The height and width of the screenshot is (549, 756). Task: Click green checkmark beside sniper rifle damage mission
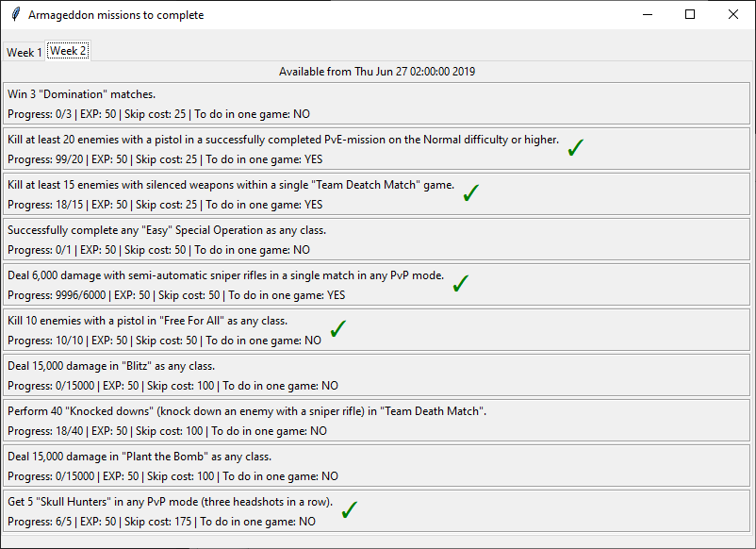(x=461, y=283)
